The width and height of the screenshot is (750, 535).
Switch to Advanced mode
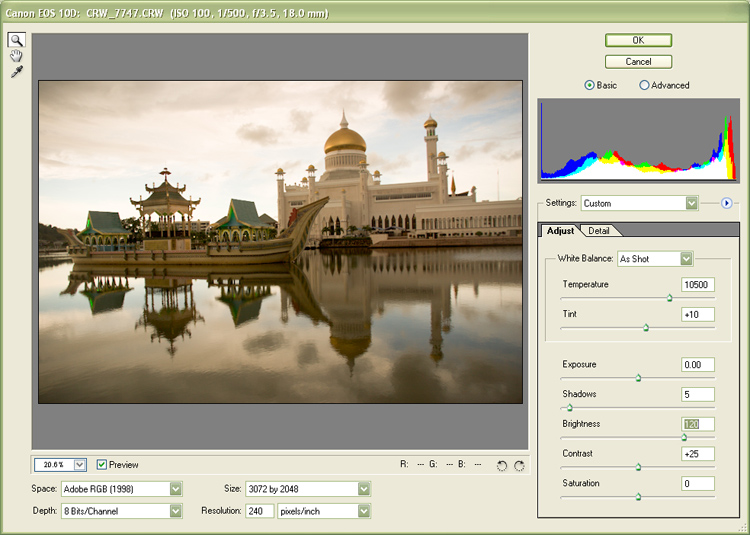pyautogui.click(x=644, y=85)
